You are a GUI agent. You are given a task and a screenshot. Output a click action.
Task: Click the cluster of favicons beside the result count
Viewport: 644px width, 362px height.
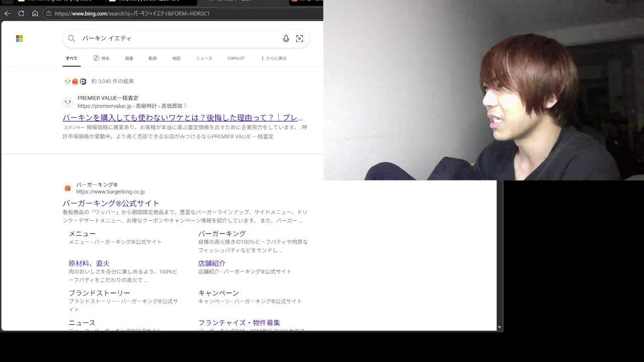tap(75, 81)
